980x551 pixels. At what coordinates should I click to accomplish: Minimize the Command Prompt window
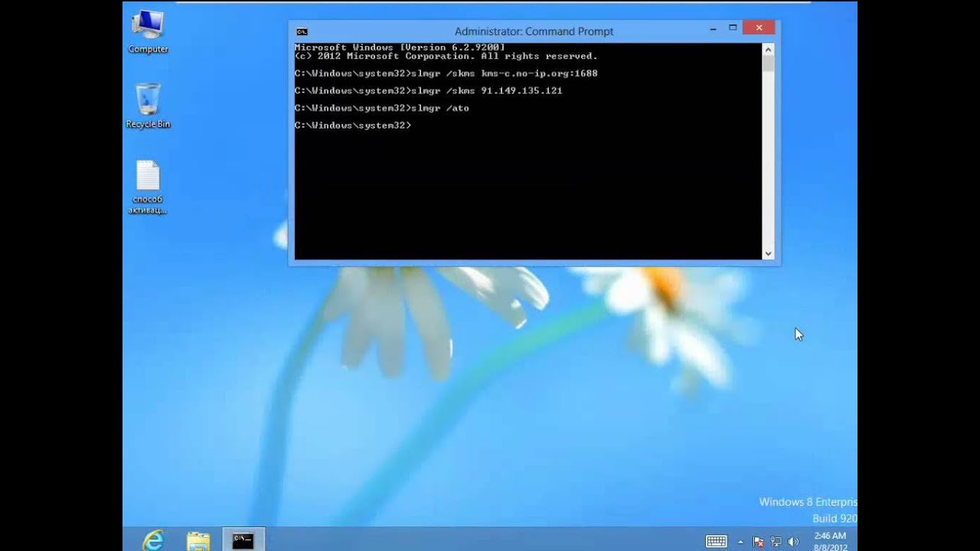pyautogui.click(x=713, y=29)
